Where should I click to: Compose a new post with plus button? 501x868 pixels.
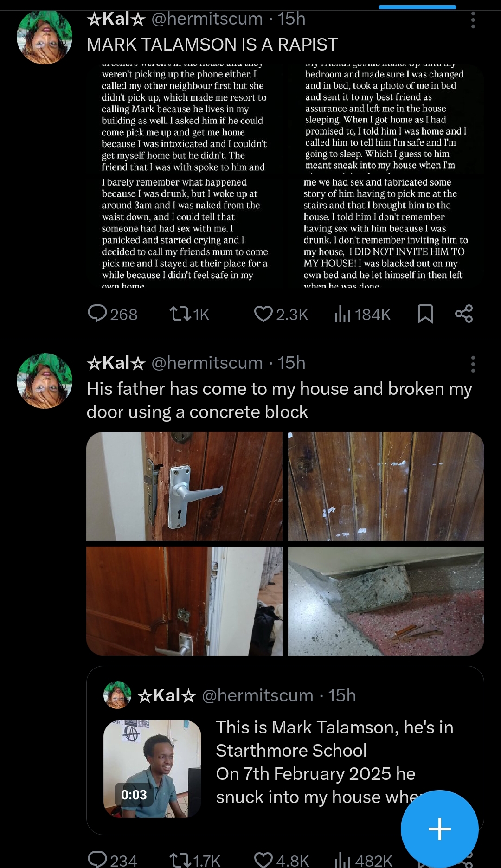(x=439, y=829)
